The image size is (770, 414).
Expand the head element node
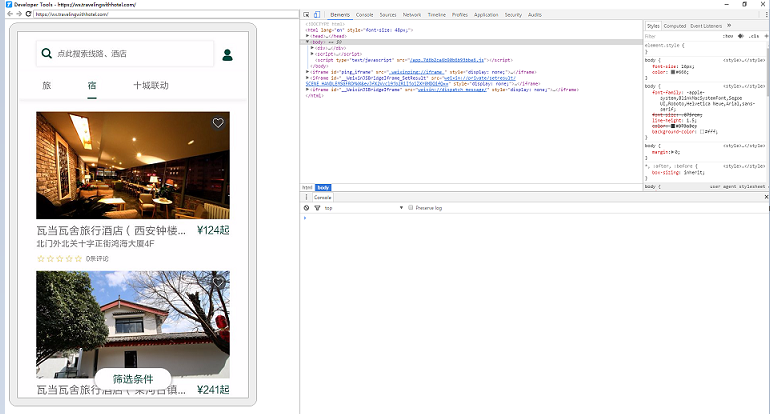coord(308,36)
